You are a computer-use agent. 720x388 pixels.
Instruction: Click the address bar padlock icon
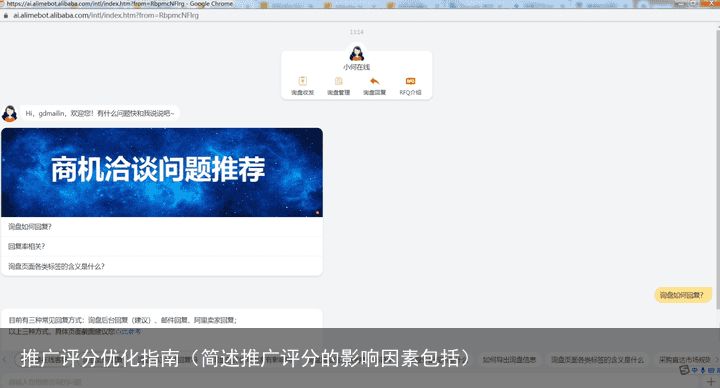[x=6, y=15]
